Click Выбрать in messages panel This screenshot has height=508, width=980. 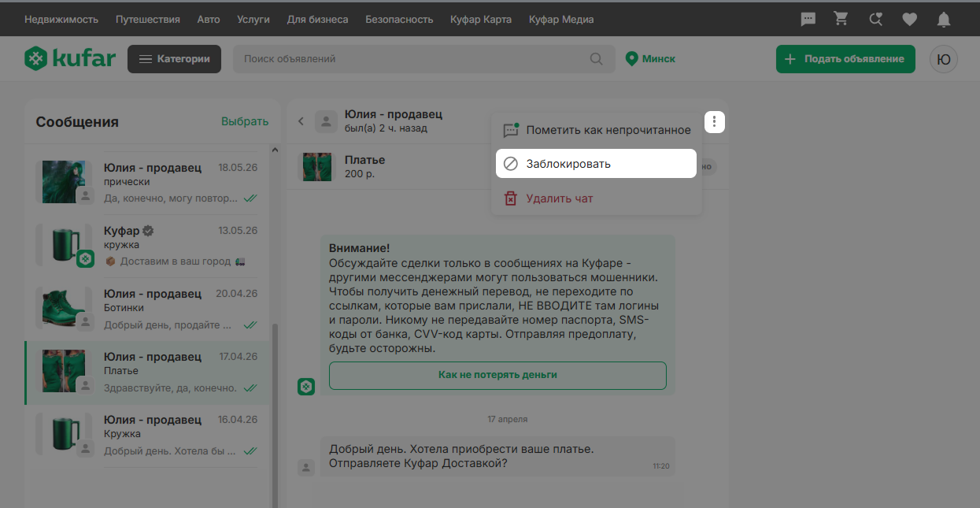click(245, 121)
